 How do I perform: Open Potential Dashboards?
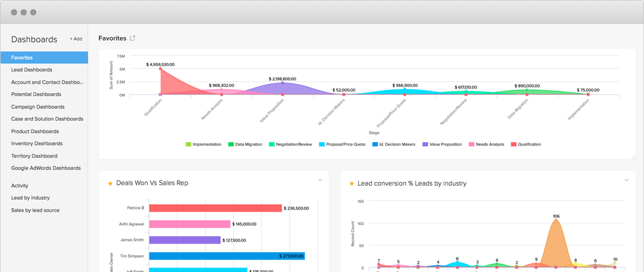coord(36,94)
